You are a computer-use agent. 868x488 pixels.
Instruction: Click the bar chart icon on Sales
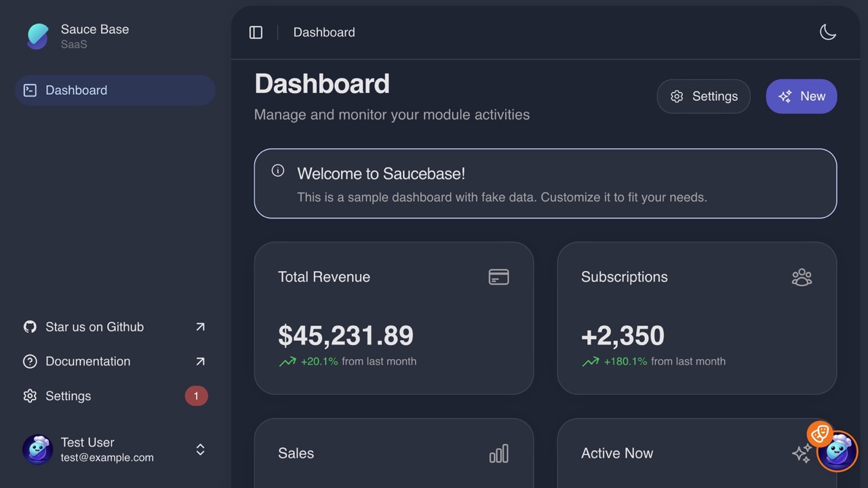[498, 453]
